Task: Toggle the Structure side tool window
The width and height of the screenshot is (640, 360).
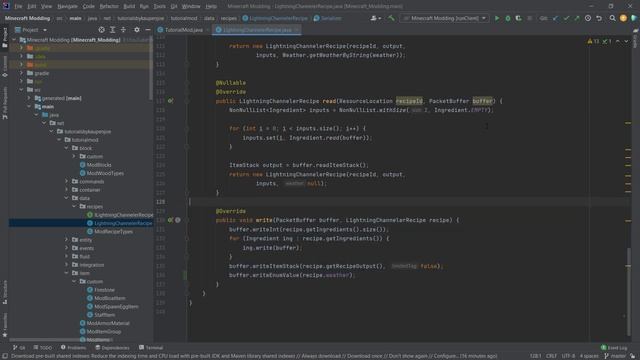Action: click(4, 292)
